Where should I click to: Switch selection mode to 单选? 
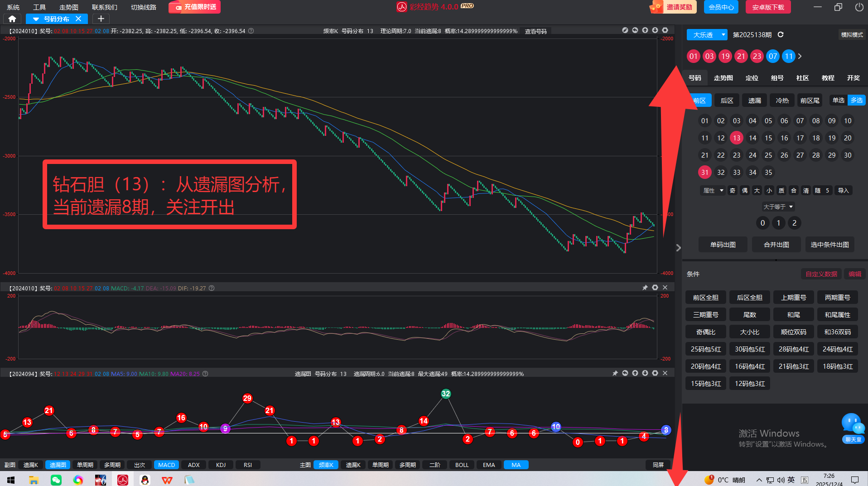click(x=838, y=100)
